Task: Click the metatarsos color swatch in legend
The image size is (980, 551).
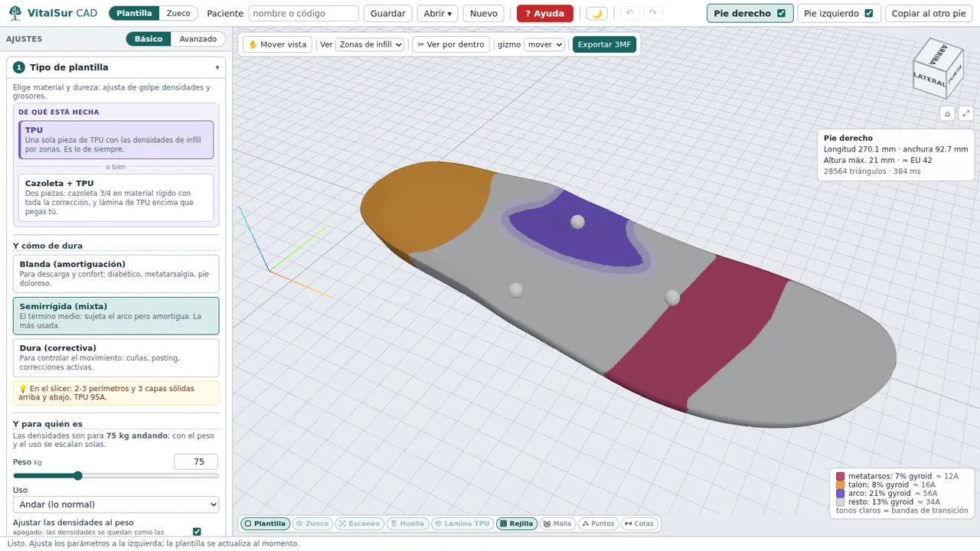Action: pos(841,477)
